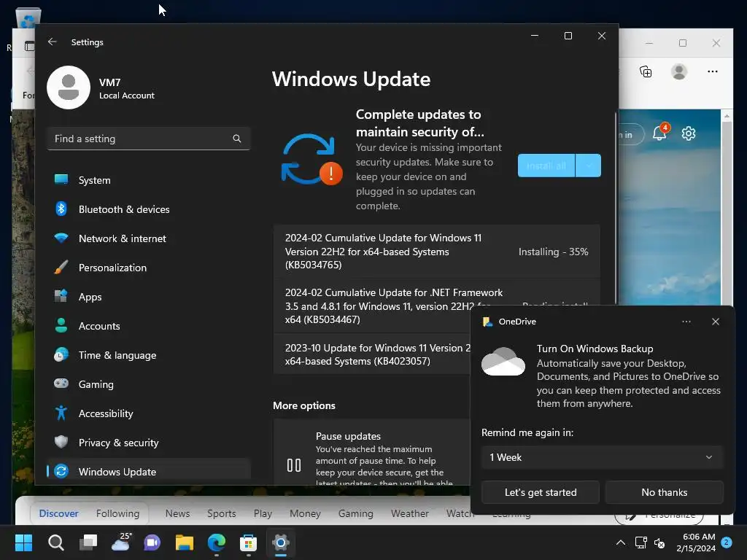Open the Edge page settings gear

[x=689, y=134]
